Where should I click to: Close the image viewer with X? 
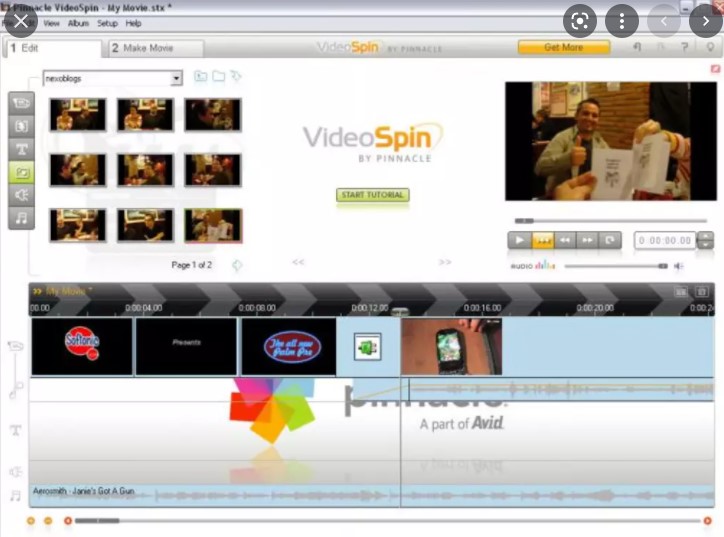point(21,21)
